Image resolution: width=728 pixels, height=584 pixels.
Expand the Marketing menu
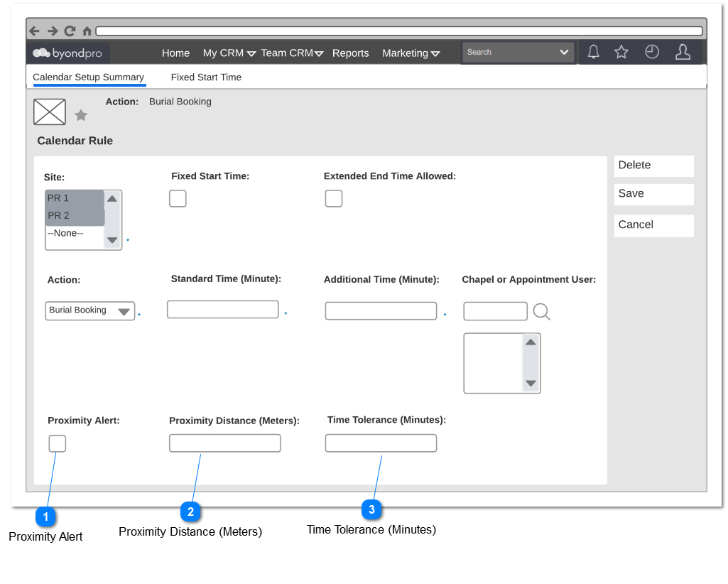coord(411,53)
